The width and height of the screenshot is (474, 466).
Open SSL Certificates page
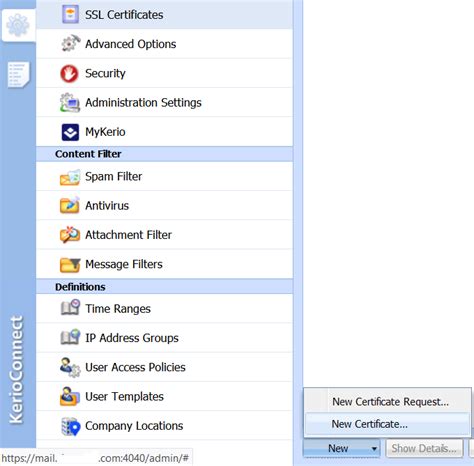[x=164, y=14]
